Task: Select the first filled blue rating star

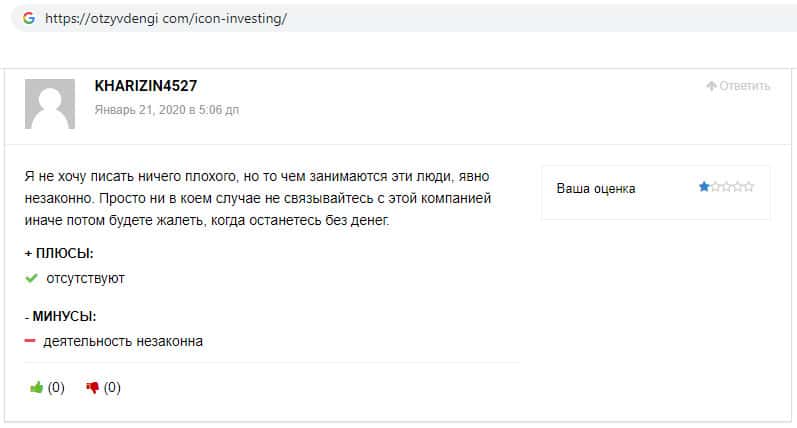Action: click(x=704, y=187)
